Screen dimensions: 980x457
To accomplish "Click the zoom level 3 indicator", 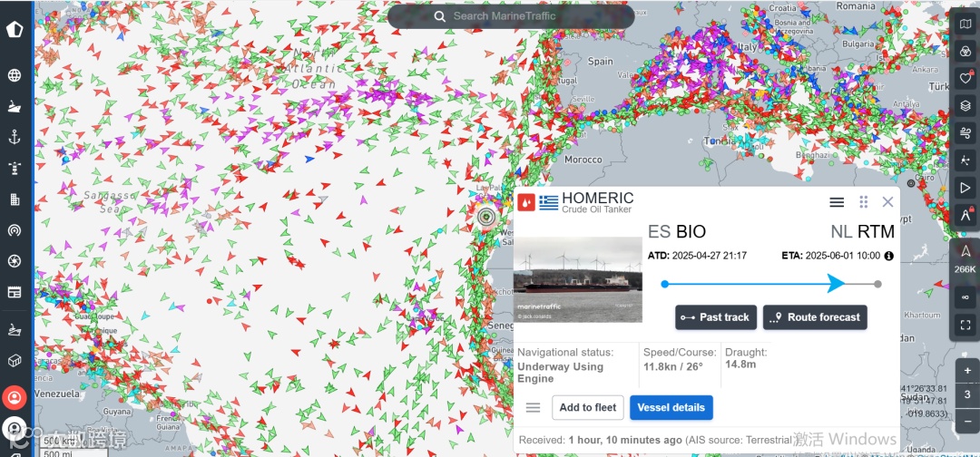I will point(967,395).
